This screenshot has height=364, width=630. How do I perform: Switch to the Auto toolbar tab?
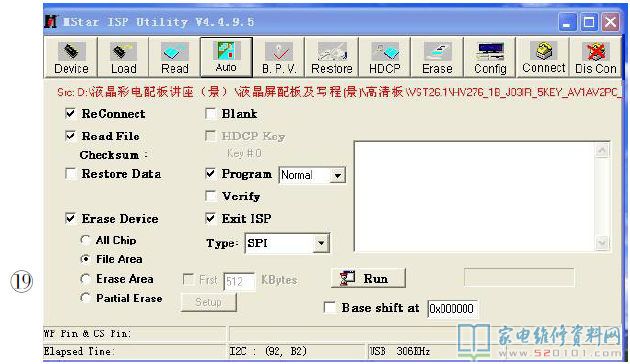coord(226,57)
